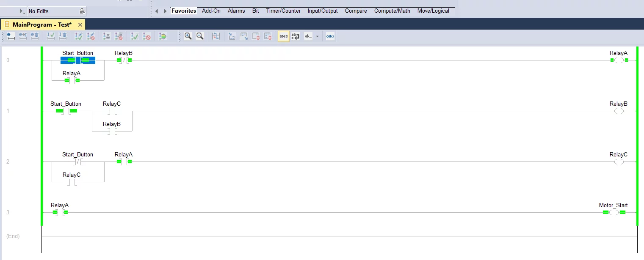This screenshot has height=260, width=644.
Task: Click the Cancel Pending Program Edits icon
Action: click(x=91, y=36)
